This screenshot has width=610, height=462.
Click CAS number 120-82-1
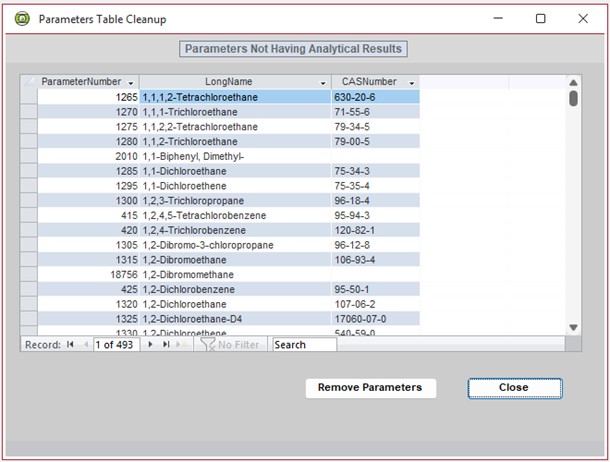[375, 230]
